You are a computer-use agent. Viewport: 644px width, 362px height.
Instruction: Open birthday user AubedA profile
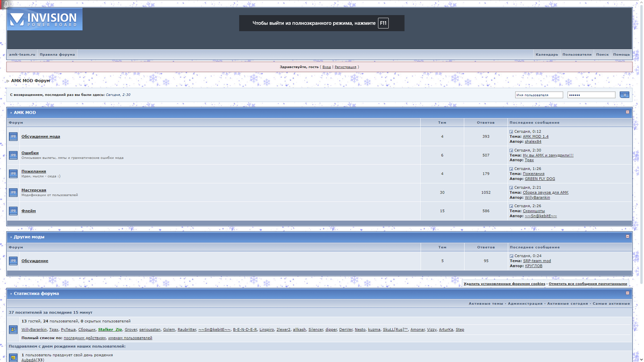28,360
